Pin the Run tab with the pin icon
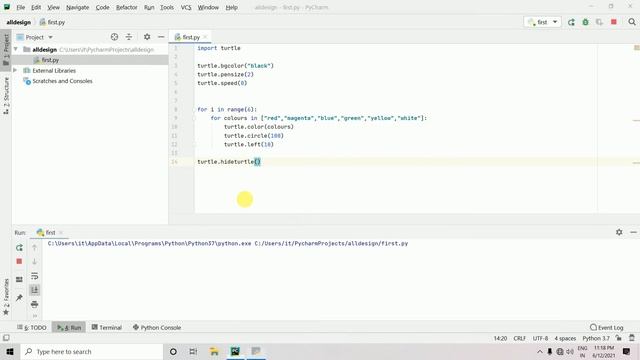 point(19,298)
